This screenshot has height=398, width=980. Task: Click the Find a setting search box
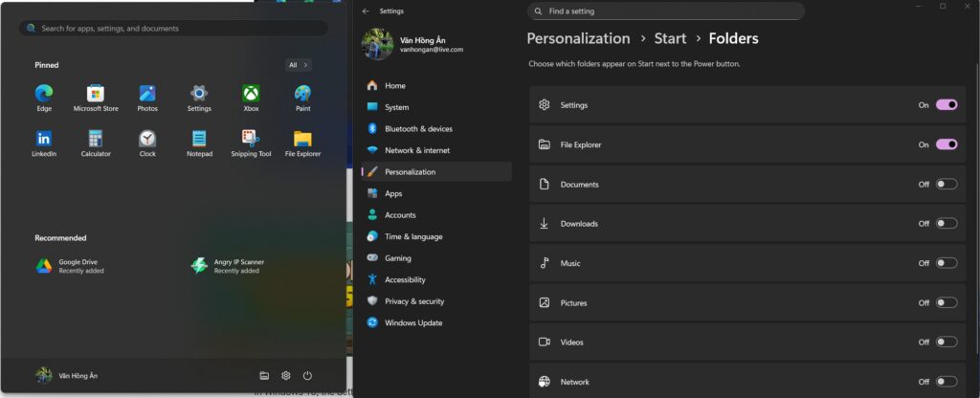click(665, 11)
